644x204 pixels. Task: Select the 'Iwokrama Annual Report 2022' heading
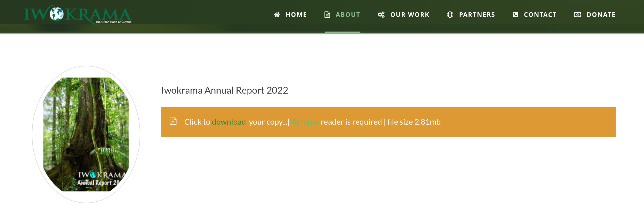pos(225,90)
